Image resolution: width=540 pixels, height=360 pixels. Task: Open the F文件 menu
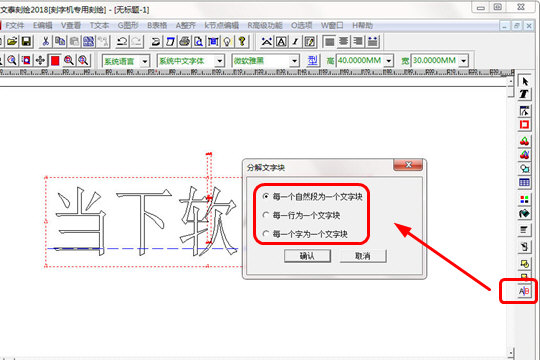click(14, 25)
